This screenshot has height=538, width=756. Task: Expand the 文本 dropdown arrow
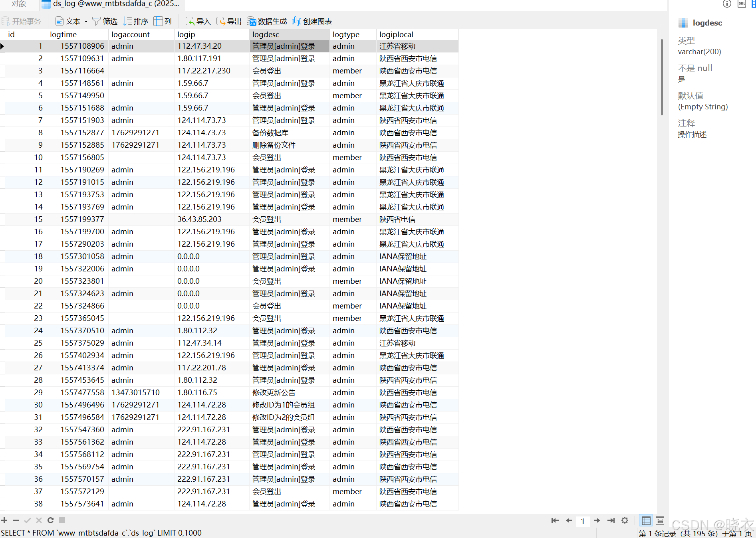(86, 22)
